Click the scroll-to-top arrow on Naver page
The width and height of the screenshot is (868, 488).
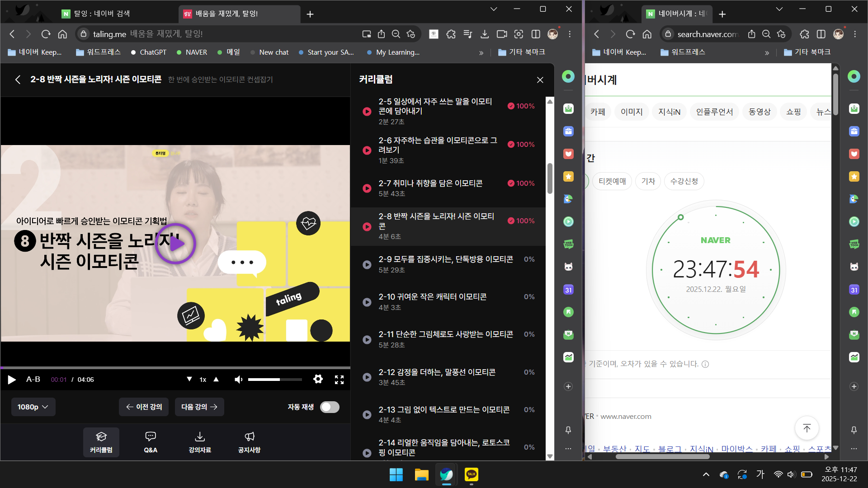click(807, 428)
